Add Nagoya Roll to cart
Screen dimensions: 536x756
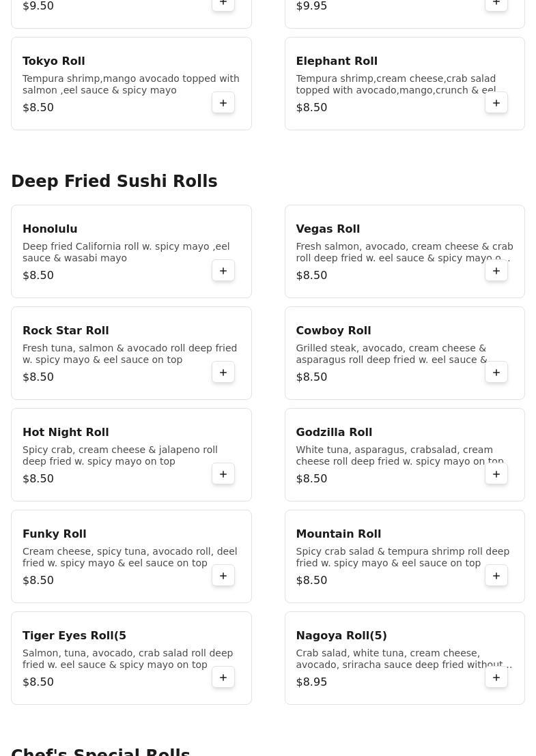click(496, 678)
